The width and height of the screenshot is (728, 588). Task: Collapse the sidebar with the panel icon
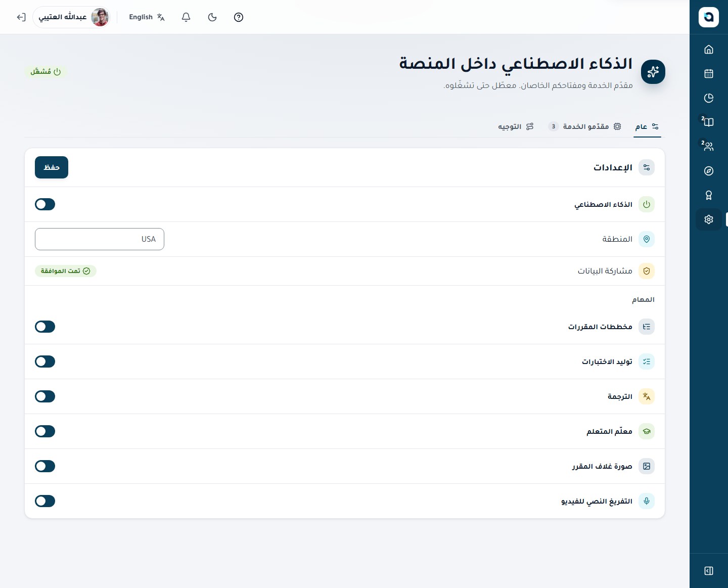click(x=709, y=571)
